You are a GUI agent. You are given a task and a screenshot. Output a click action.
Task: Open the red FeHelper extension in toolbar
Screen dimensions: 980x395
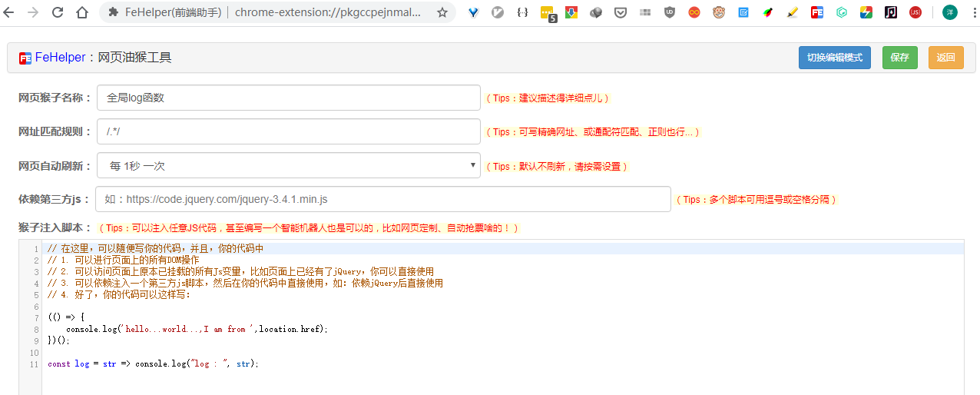pos(817,12)
